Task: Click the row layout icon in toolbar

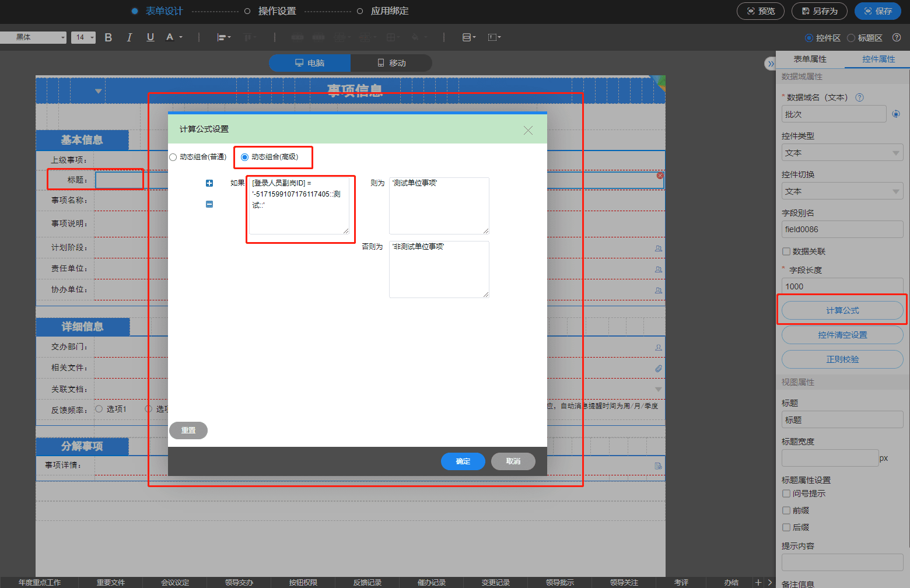Action: click(469, 37)
